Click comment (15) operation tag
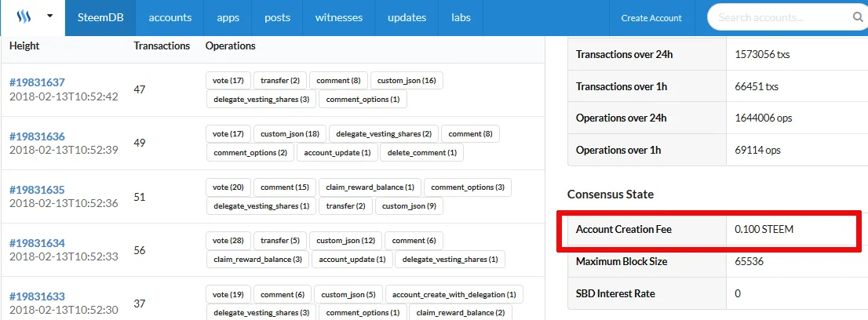This screenshot has width=868, height=320. [x=285, y=187]
